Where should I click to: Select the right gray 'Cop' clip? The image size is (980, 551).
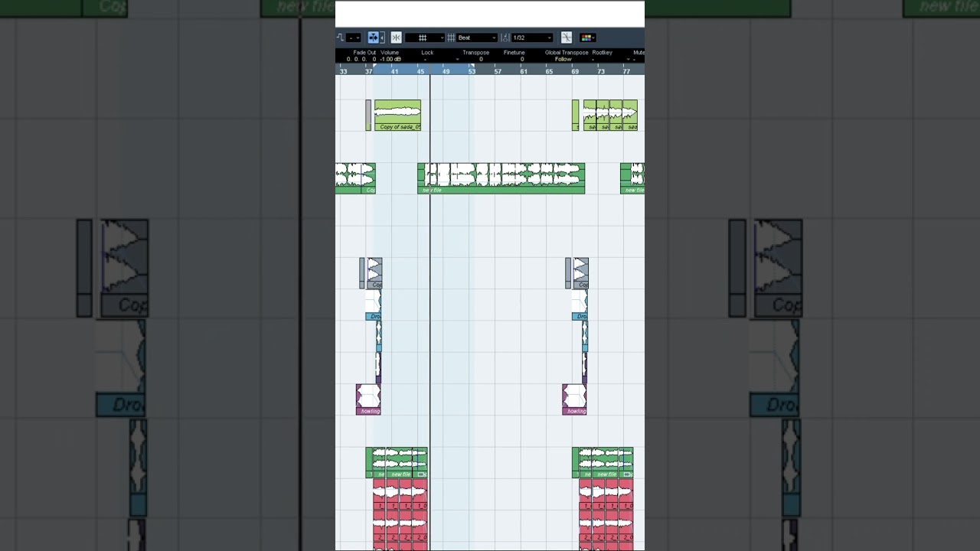[x=581, y=273]
